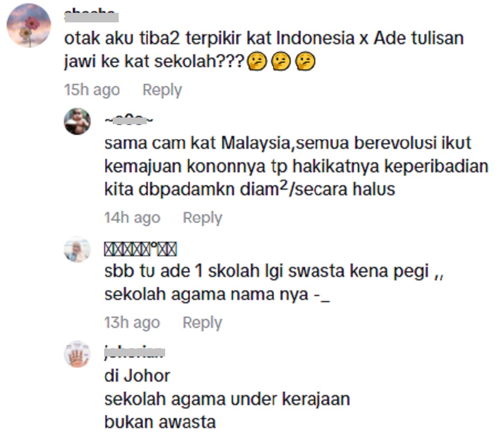Screen dimensions: 504x437
Task: Click the baby photo avatar
Action: [77, 121]
